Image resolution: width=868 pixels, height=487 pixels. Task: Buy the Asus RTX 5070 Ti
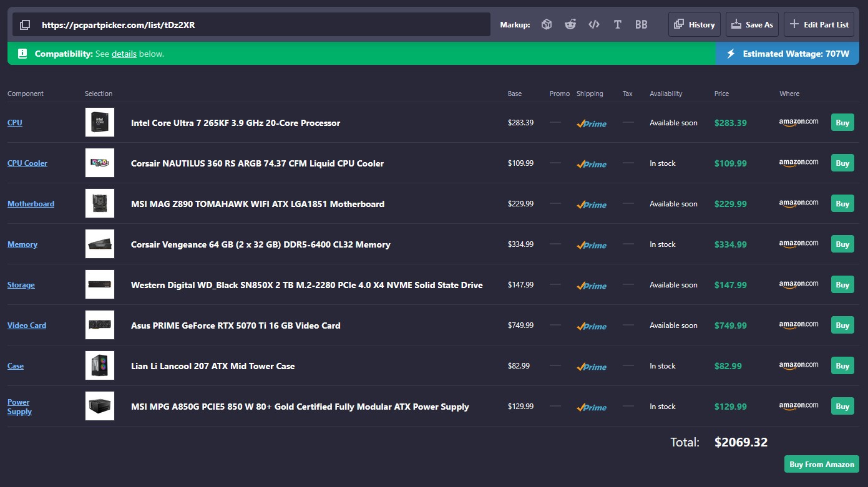click(x=842, y=325)
